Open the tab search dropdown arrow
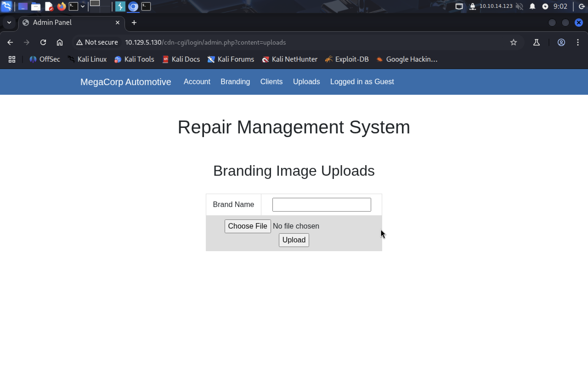This screenshot has width=588, height=368. [9, 23]
